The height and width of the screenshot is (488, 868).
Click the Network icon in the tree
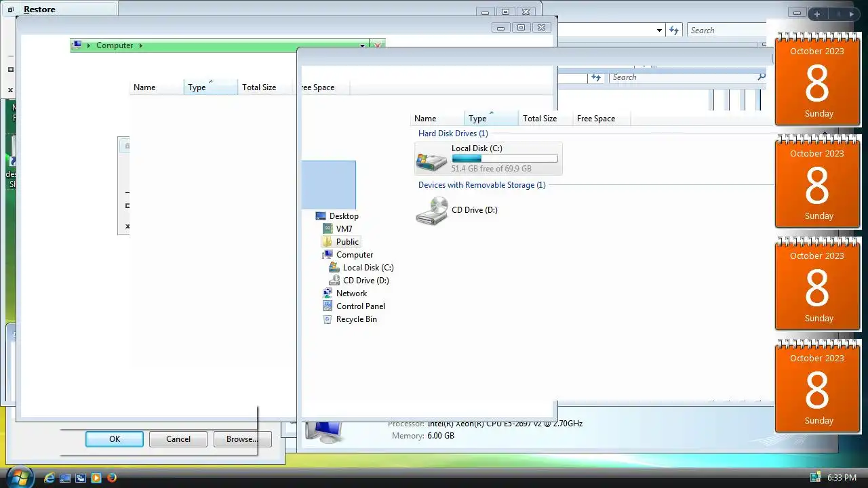(x=328, y=293)
